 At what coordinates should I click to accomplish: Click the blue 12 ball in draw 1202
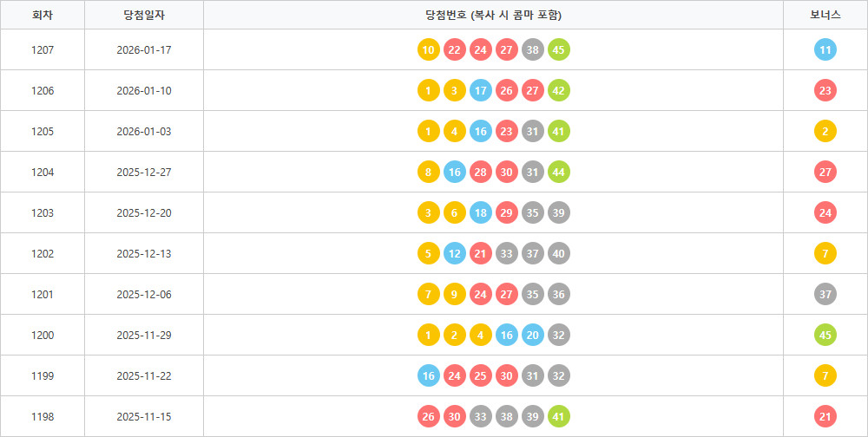[455, 254]
